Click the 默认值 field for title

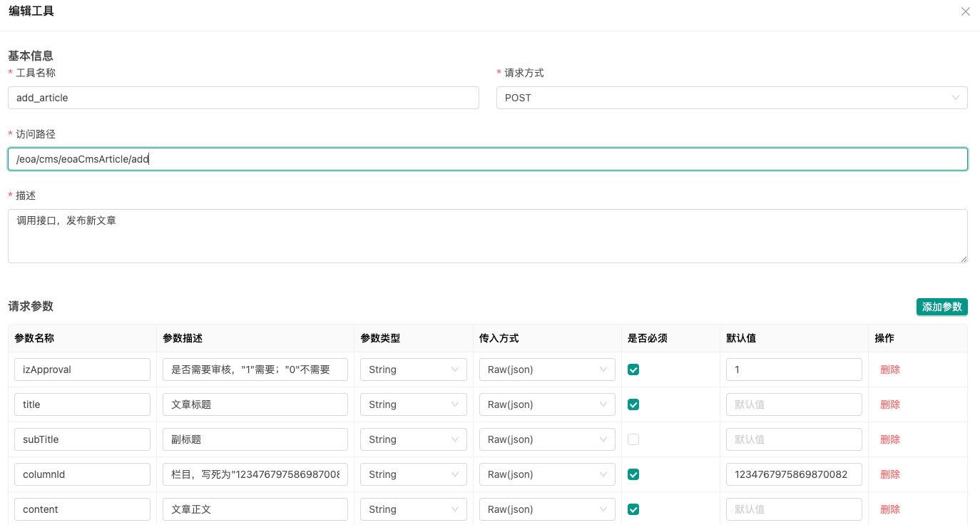click(x=793, y=404)
